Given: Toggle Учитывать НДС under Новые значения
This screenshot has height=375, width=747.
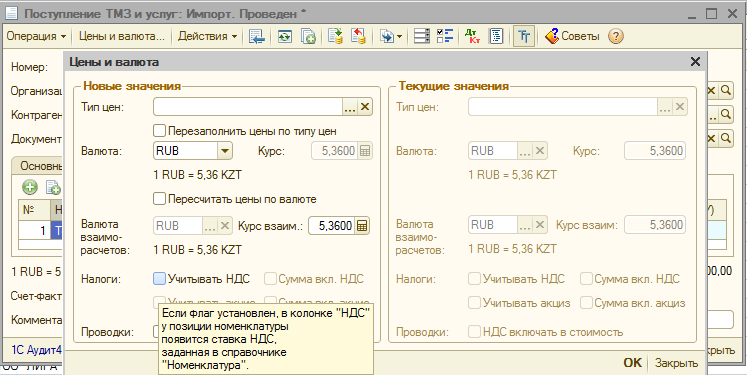Looking at the screenshot, I should tap(159, 279).
